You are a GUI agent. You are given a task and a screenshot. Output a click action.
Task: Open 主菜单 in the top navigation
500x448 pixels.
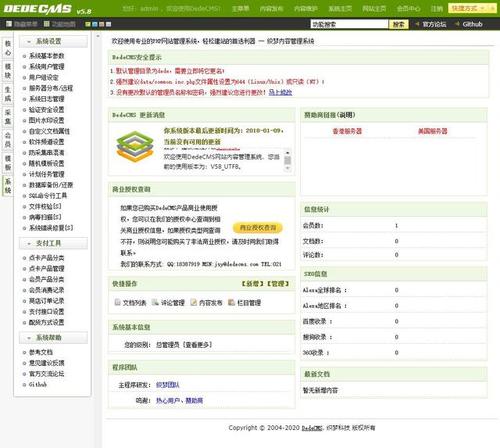[240, 9]
